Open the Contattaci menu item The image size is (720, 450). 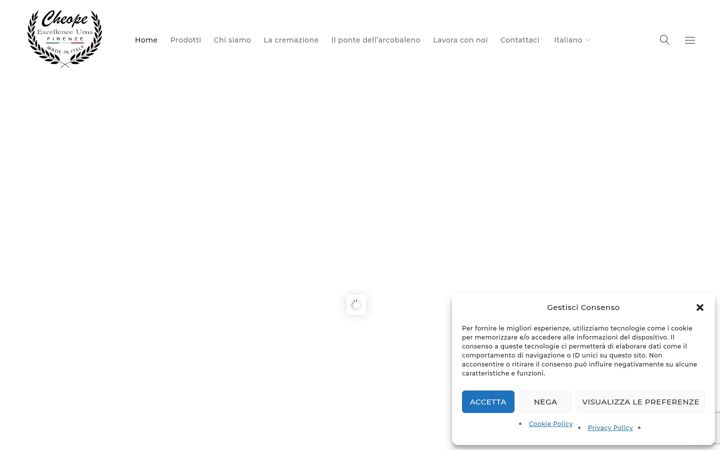coord(520,40)
